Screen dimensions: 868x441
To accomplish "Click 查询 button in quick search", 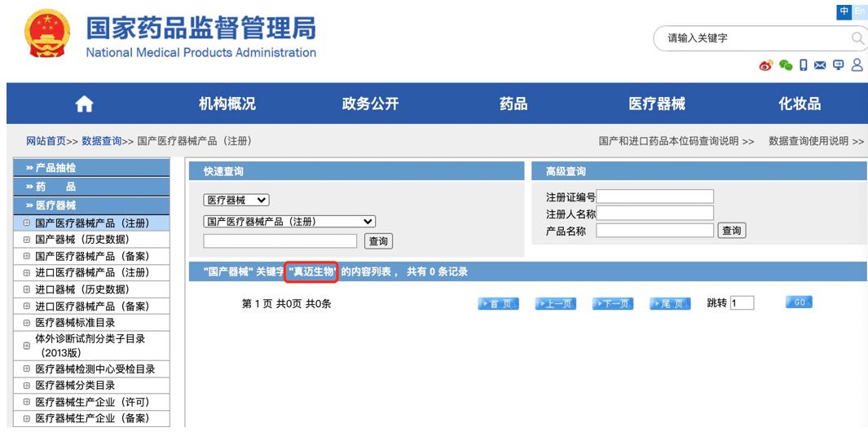I will pos(379,241).
